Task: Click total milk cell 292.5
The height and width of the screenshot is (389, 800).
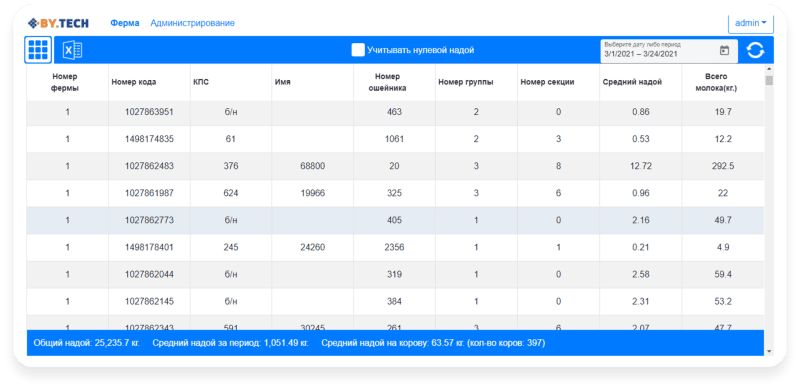Action: pos(723,166)
